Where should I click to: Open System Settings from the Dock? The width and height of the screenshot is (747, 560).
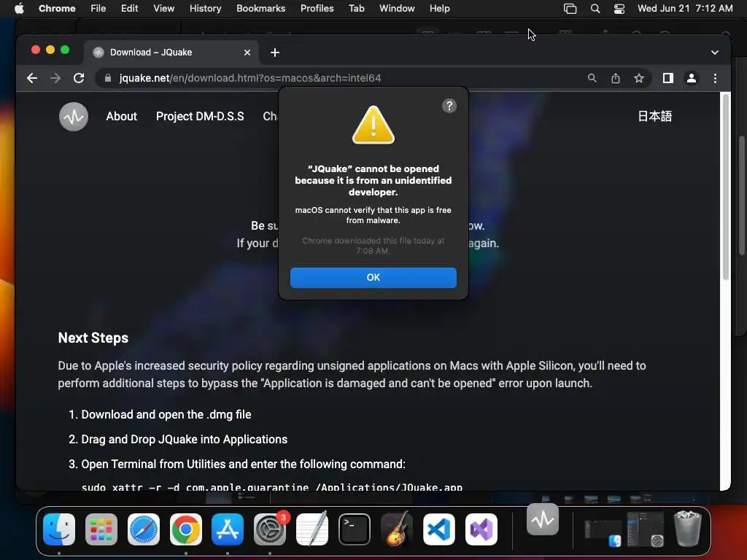[x=270, y=529]
